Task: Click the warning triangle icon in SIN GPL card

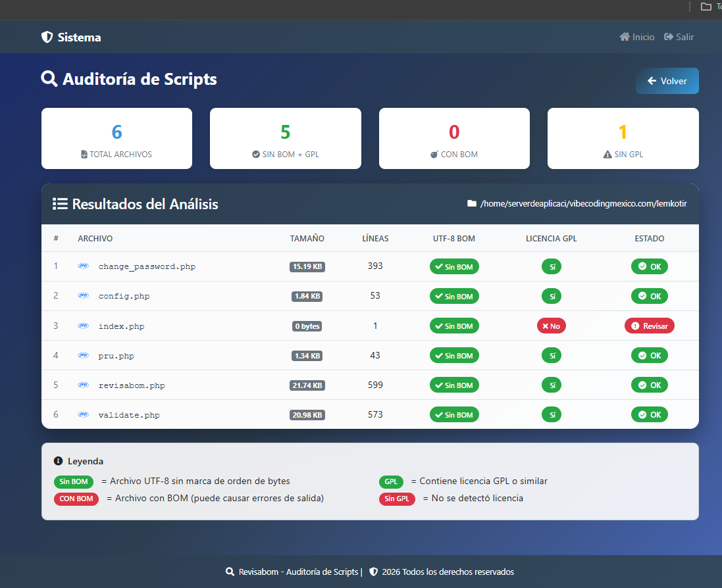Action: click(607, 155)
